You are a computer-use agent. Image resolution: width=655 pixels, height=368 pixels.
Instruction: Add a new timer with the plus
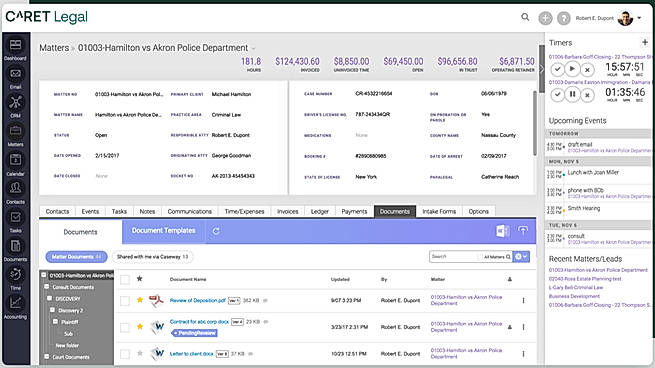[645, 42]
